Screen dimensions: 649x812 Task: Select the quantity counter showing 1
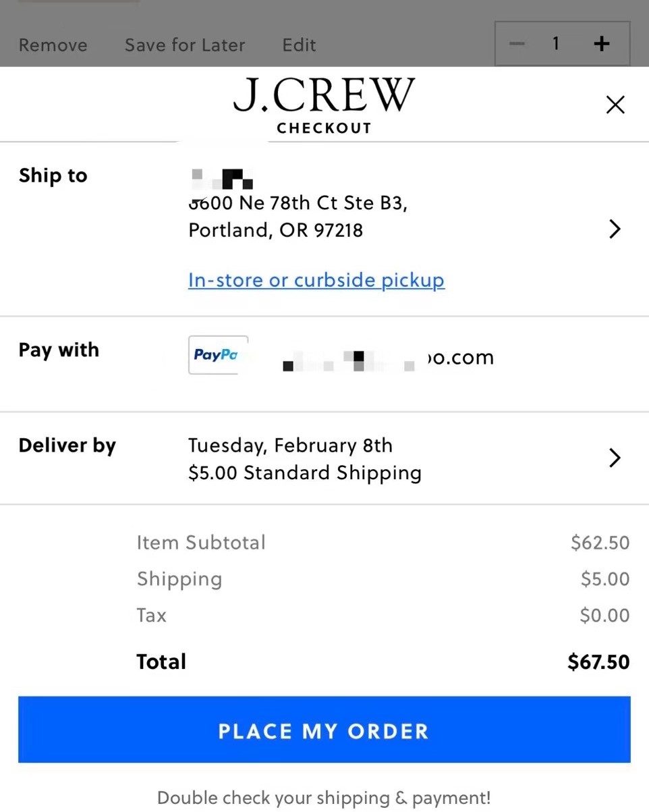tap(555, 43)
